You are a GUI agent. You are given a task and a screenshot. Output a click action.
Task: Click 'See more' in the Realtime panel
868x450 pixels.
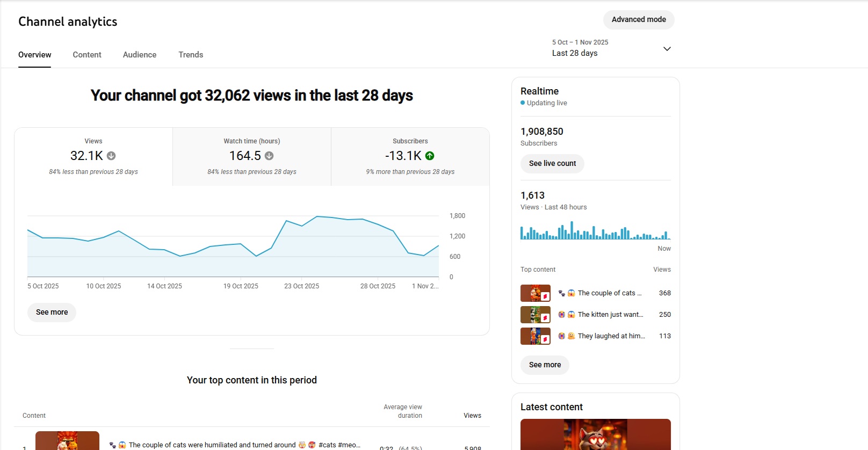pos(545,365)
